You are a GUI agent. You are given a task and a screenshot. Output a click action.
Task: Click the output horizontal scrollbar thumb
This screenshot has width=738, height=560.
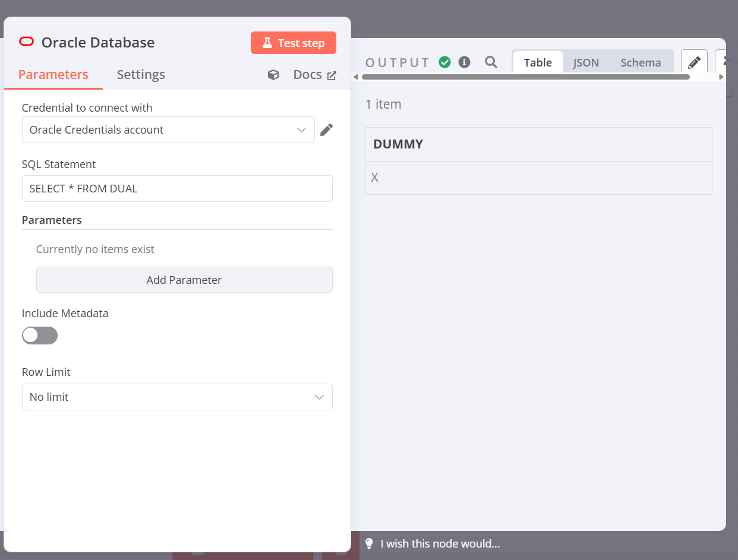525,77
